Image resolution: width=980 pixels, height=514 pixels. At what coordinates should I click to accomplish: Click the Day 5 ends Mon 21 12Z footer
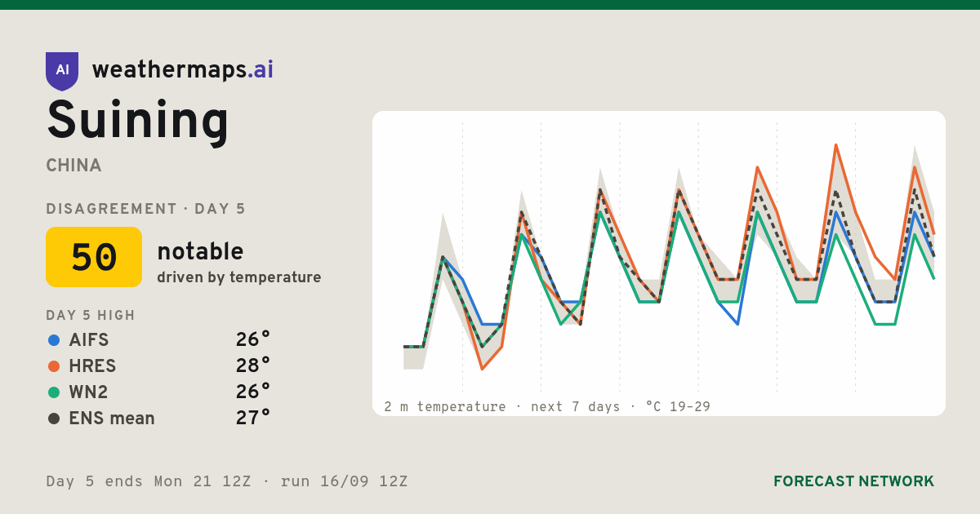[148, 481]
